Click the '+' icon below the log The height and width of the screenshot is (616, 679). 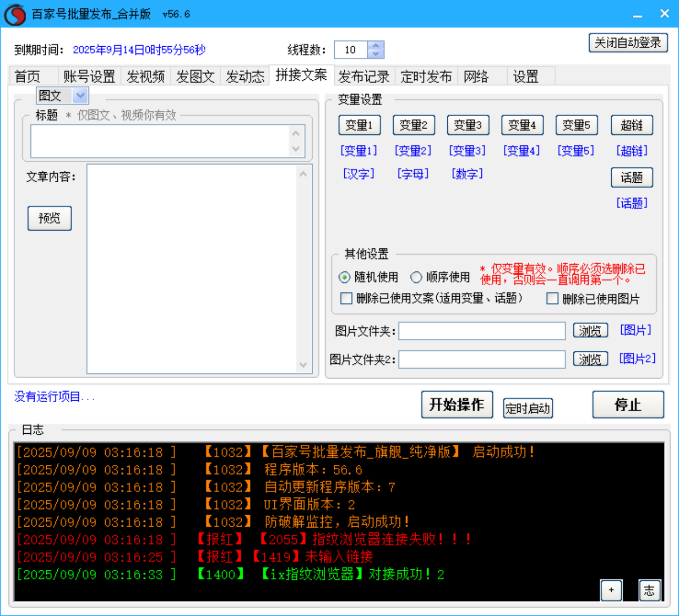tap(611, 590)
